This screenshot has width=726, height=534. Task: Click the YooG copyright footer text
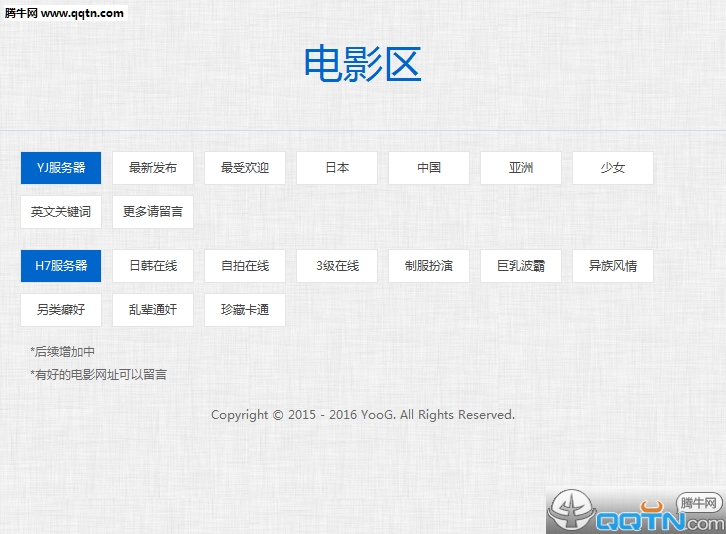[x=363, y=415]
